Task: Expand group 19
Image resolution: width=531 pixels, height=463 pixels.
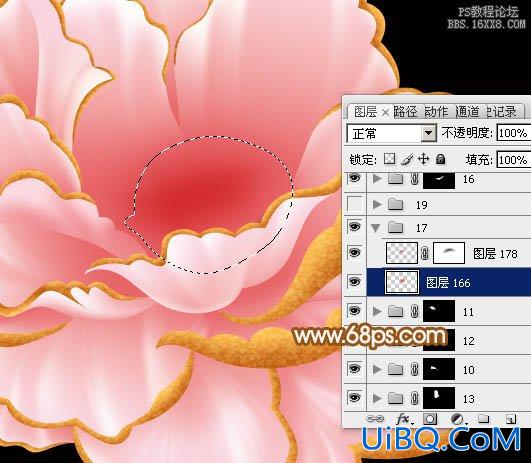Action: coord(377,204)
